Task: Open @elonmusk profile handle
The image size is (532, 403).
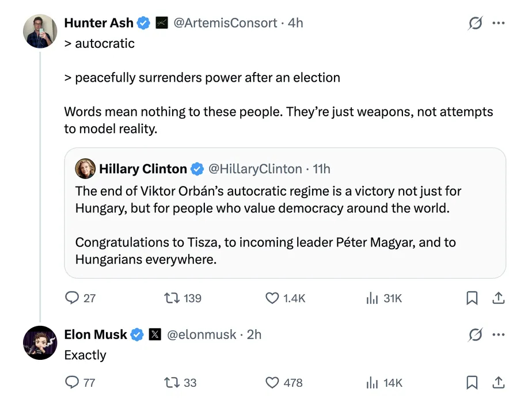Action: [x=202, y=334]
